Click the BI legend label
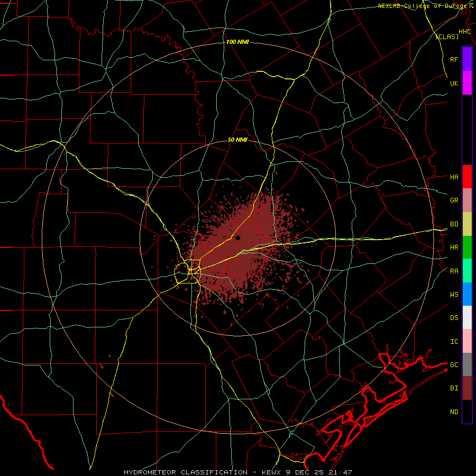Image resolution: width=476 pixels, height=476 pixels. click(454, 388)
